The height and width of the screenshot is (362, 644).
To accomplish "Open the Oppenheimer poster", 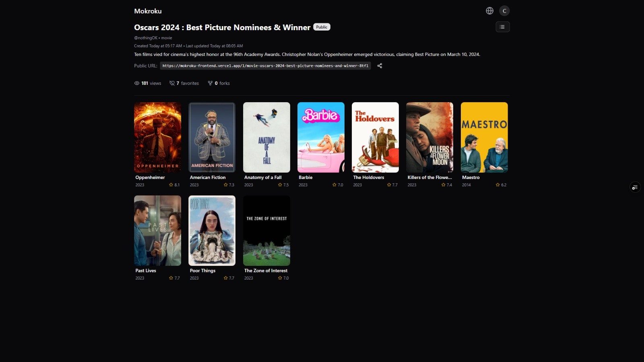I will point(157,137).
